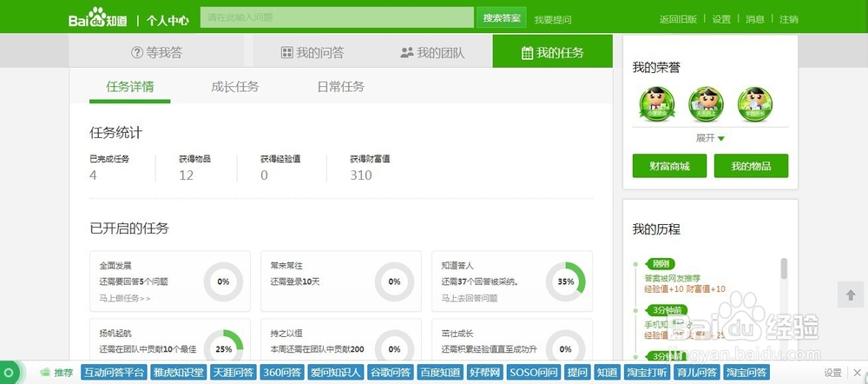This screenshot has width=868, height=384.
Task: Open the 常来常往 task card title
Action: click(286, 266)
